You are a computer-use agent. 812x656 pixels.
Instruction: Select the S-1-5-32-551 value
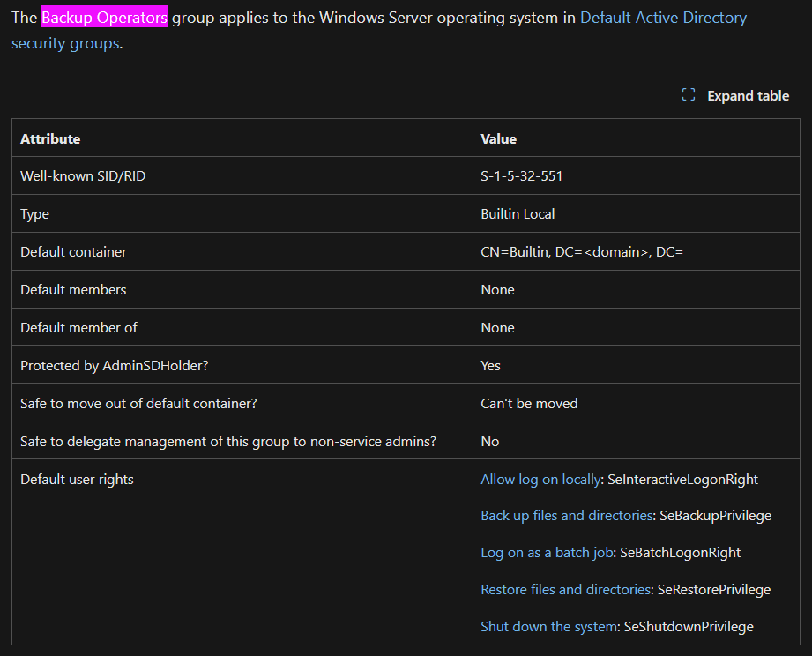pos(521,176)
